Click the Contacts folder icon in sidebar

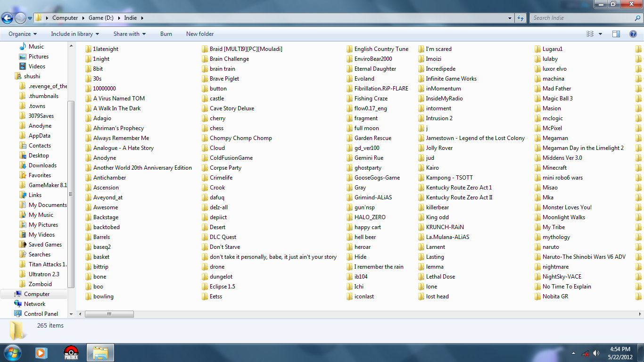pyautogui.click(x=22, y=146)
